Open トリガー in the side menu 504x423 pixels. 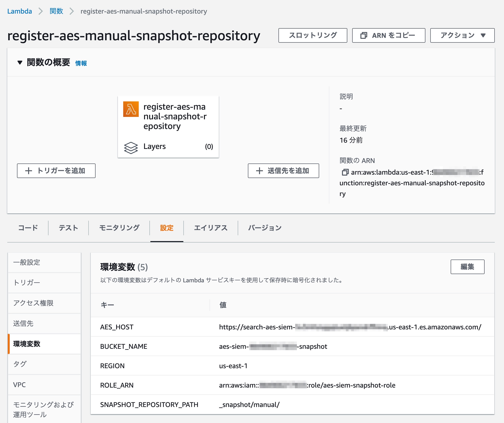point(44,283)
